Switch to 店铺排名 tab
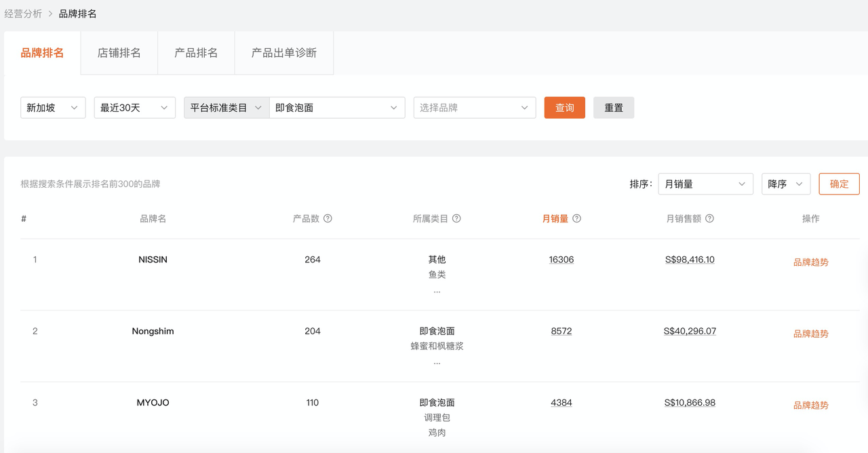 coord(119,53)
